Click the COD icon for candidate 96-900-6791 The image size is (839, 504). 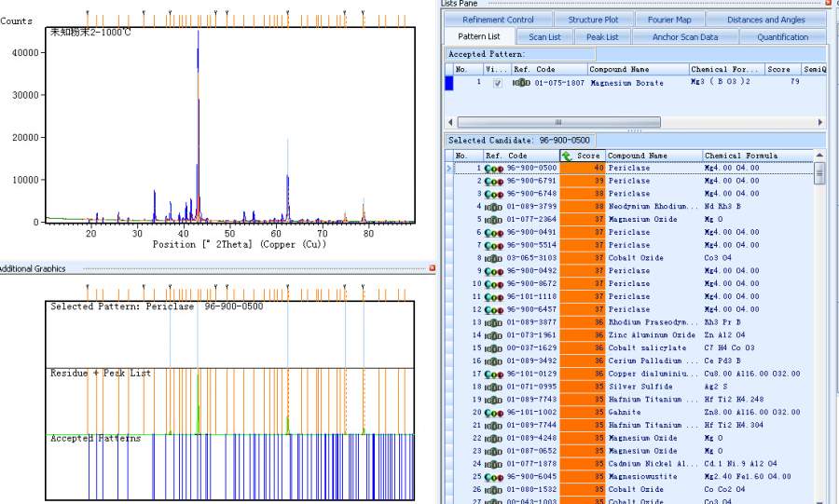tap(494, 181)
